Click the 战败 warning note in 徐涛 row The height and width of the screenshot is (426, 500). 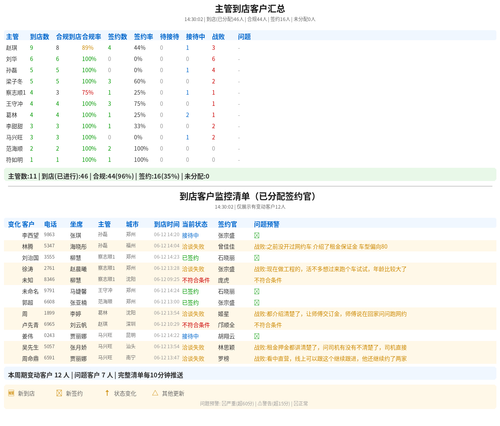point(330,269)
